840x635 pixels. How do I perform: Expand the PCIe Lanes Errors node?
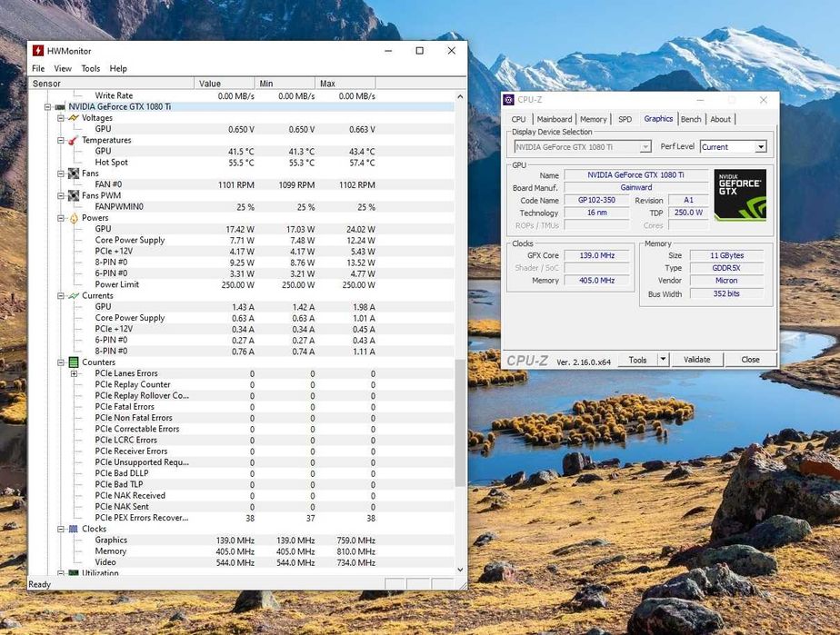pos(74,373)
